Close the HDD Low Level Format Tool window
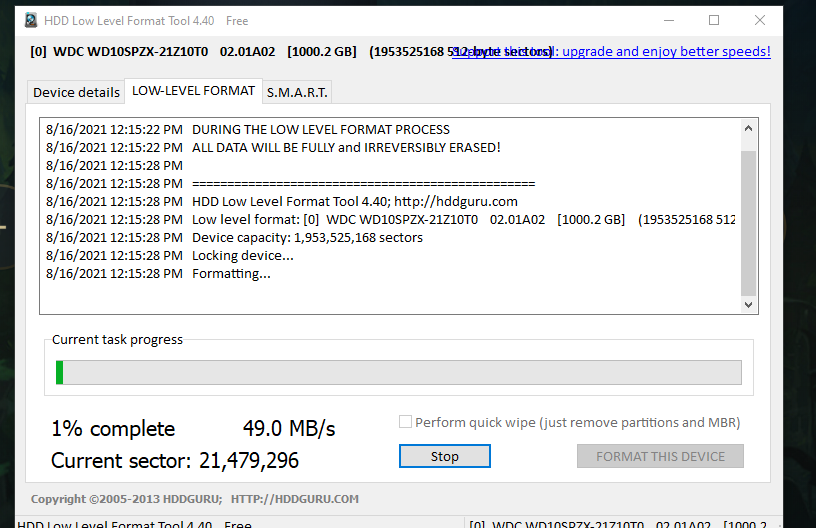This screenshot has height=528, width=816. click(760, 20)
